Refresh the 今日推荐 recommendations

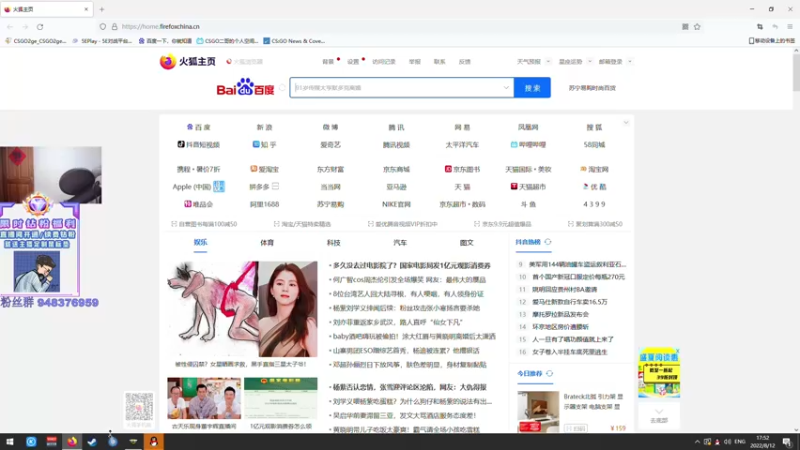tap(549, 373)
